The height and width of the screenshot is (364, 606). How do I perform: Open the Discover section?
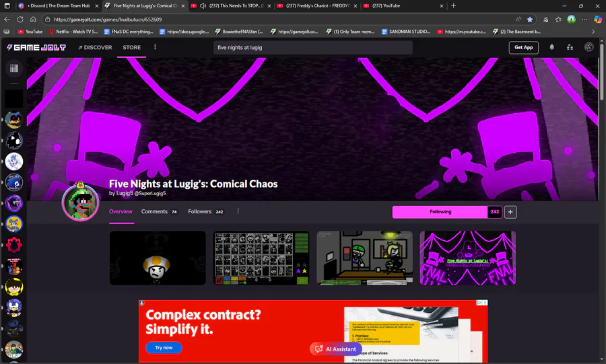[95, 48]
